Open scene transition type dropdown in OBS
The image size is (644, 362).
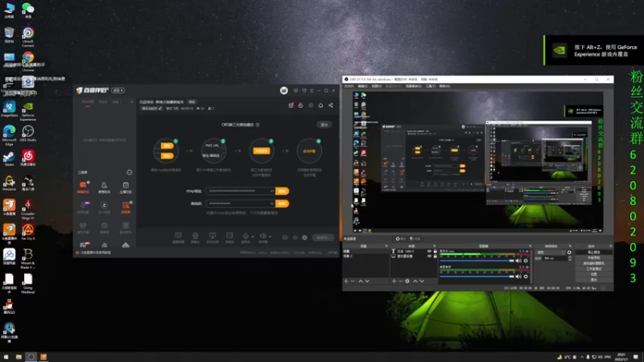551,253
